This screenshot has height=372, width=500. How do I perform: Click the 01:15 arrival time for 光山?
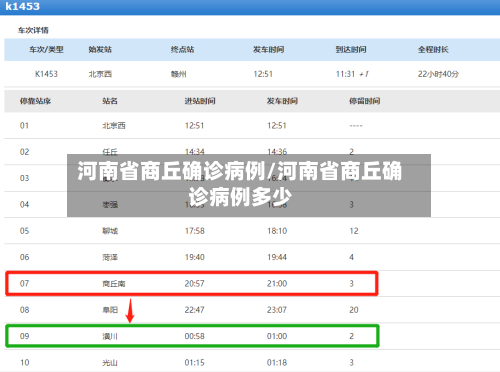click(x=195, y=362)
